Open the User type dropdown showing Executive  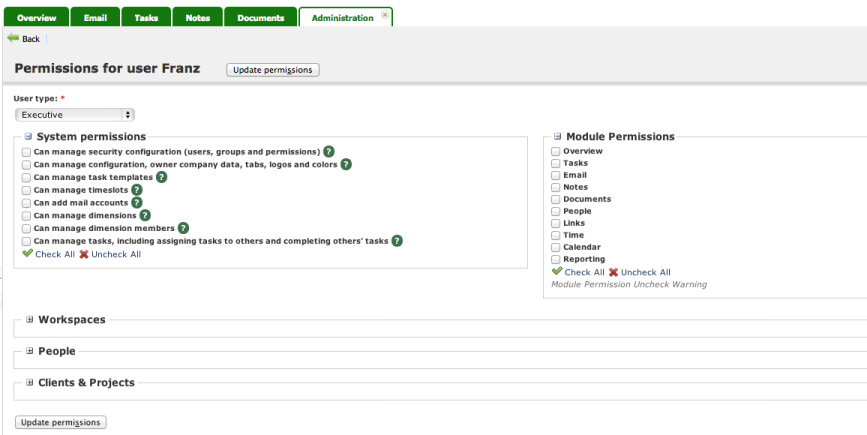coord(74,115)
